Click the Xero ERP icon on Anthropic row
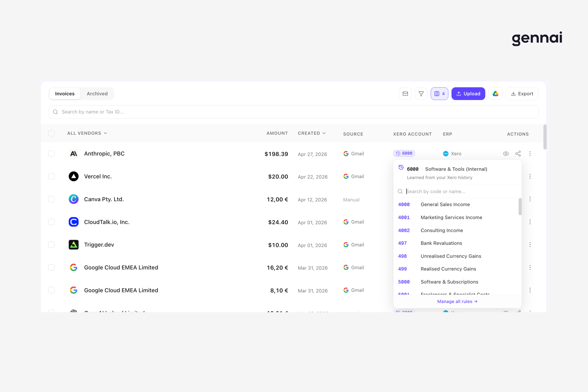588x392 pixels. (446, 154)
